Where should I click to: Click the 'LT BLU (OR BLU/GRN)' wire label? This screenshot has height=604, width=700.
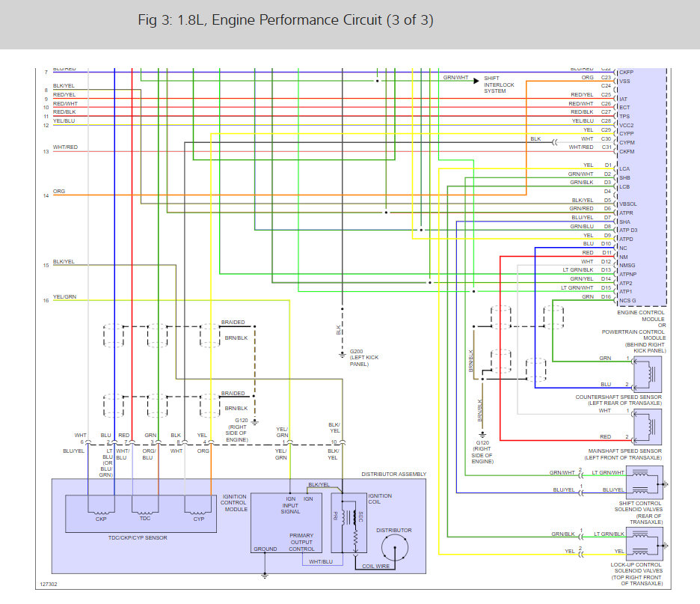pyautogui.click(x=107, y=463)
